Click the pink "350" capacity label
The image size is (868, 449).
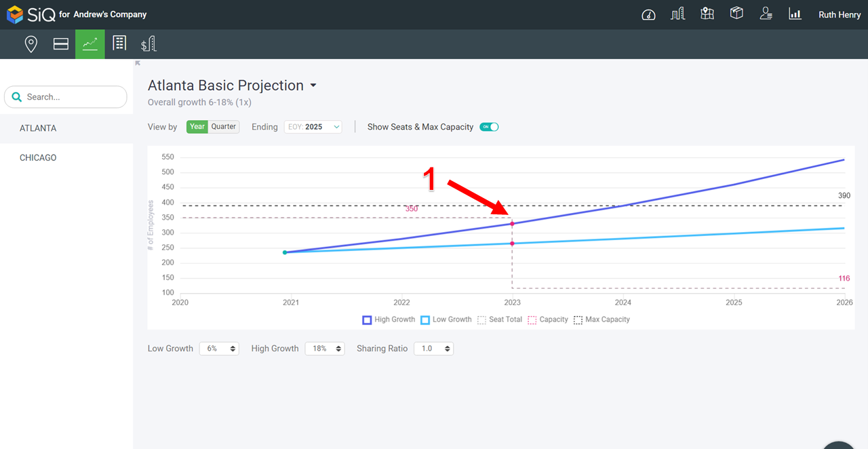pyautogui.click(x=412, y=209)
